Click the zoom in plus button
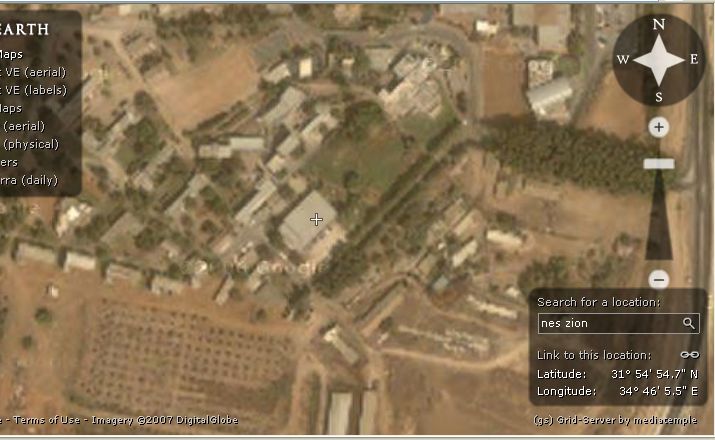This screenshot has width=715, height=440. pyautogui.click(x=658, y=127)
